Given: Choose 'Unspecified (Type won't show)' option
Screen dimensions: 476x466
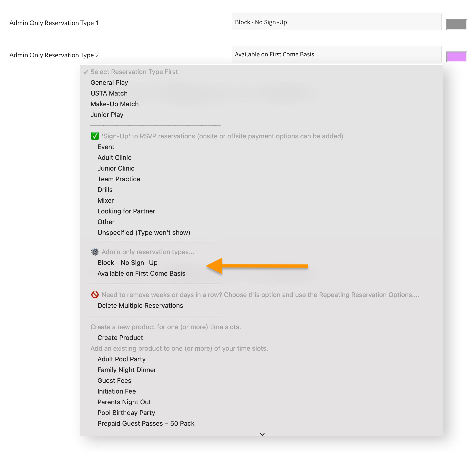Looking at the screenshot, I should [x=144, y=233].
